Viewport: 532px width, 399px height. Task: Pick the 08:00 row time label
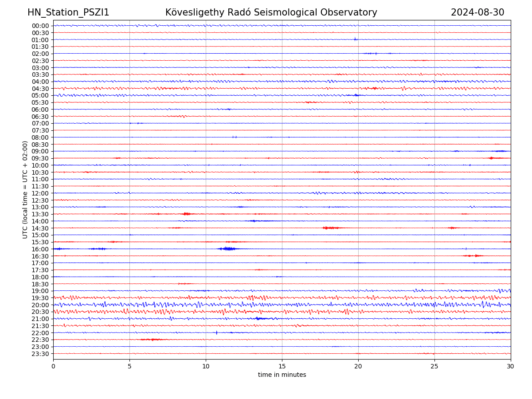[x=40, y=137]
